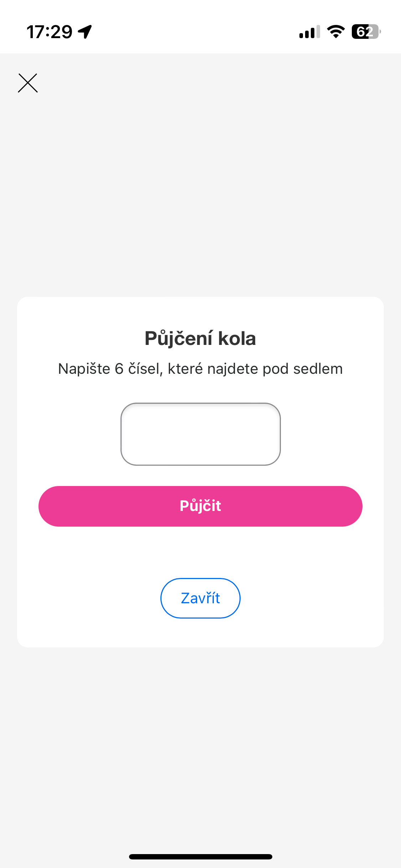The image size is (401, 868).
Task: Tap the Zavřít button
Action: pos(200,598)
